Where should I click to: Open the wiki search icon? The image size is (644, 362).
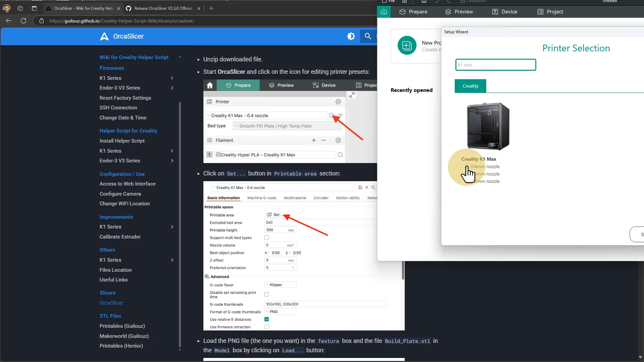coord(368,36)
